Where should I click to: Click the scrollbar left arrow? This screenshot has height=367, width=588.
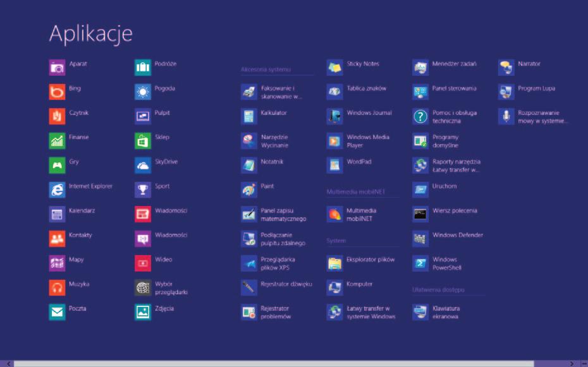pyautogui.click(x=8, y=364)
